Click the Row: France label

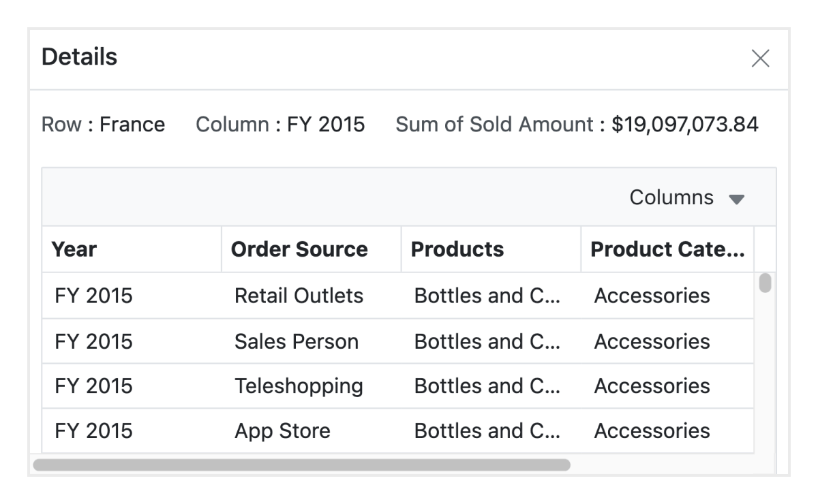click(103, 124)
